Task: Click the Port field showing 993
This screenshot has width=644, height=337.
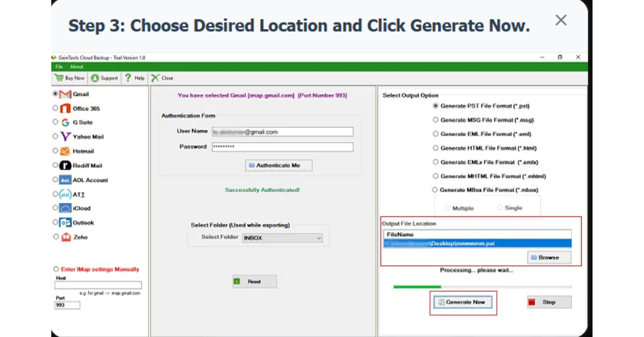Action: pos(67,305)
